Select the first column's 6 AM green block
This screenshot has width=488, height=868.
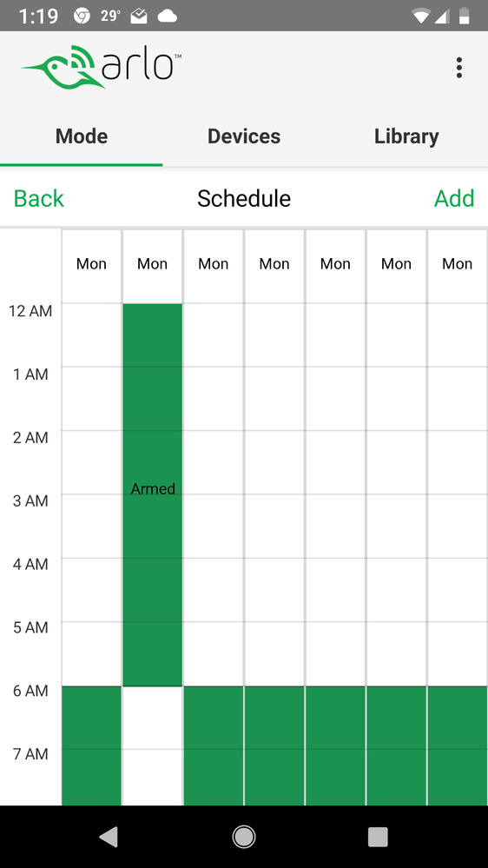pos(91,745)
